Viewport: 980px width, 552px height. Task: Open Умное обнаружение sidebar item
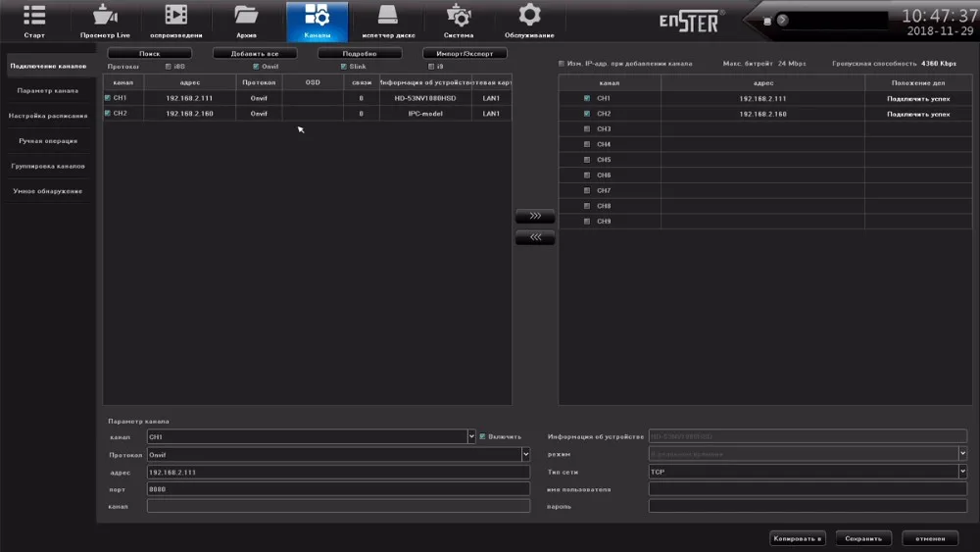click(48, 190)
